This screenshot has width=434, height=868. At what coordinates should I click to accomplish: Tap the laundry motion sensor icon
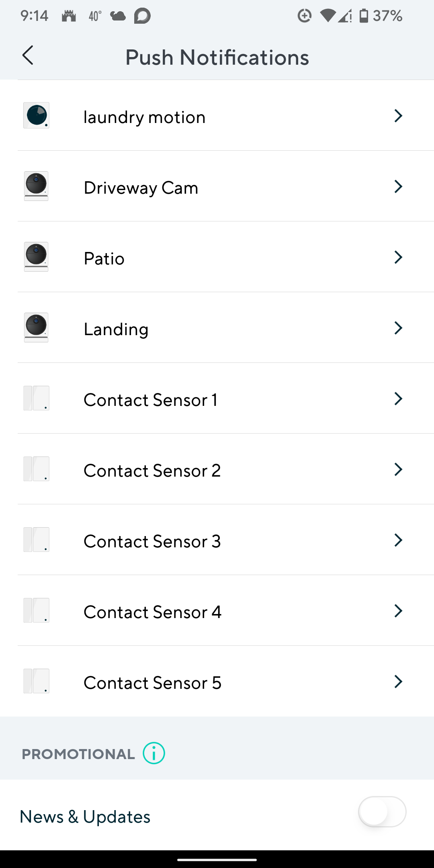click(36, 116)
